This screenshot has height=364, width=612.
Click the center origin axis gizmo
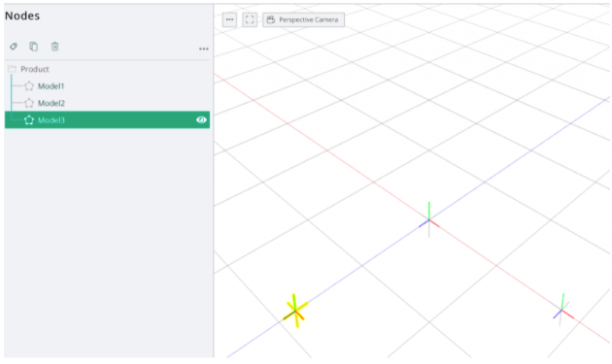tap(429, 220)
